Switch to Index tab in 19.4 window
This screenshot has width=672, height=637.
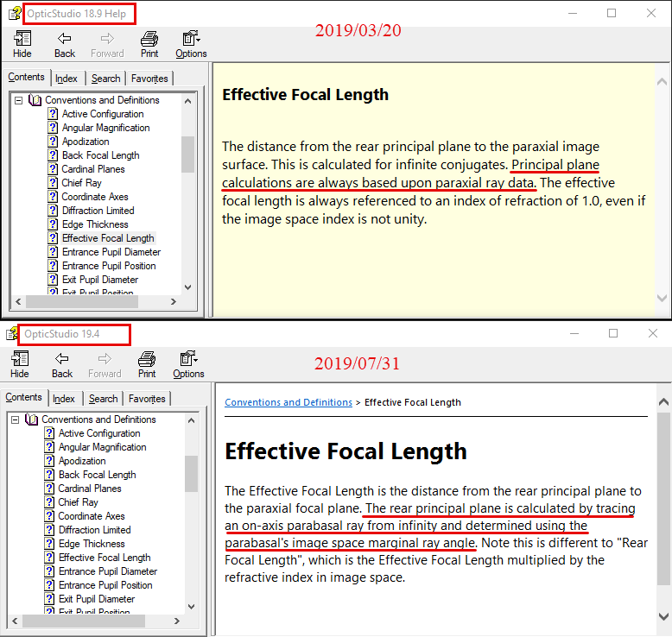point(64,399)
